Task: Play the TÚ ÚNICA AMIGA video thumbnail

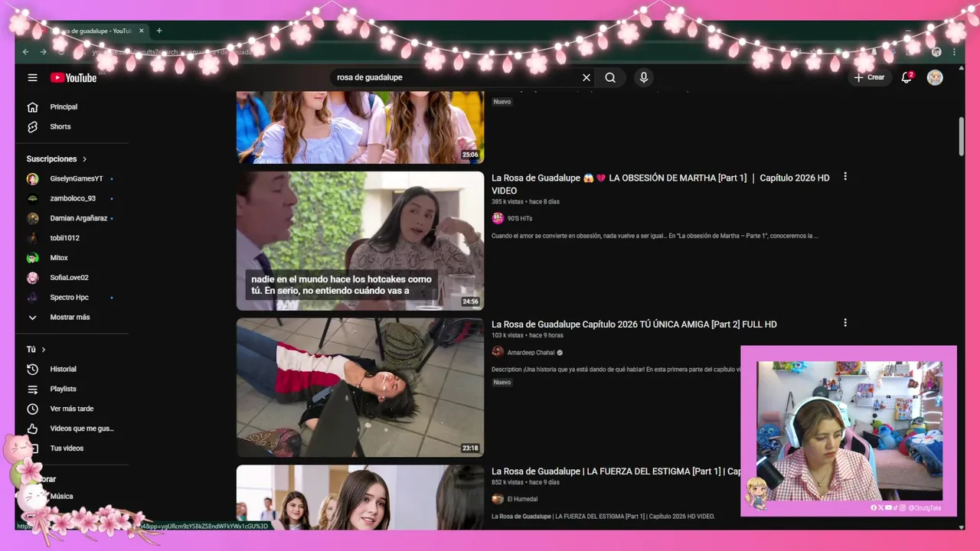Action: pos(360,387)
